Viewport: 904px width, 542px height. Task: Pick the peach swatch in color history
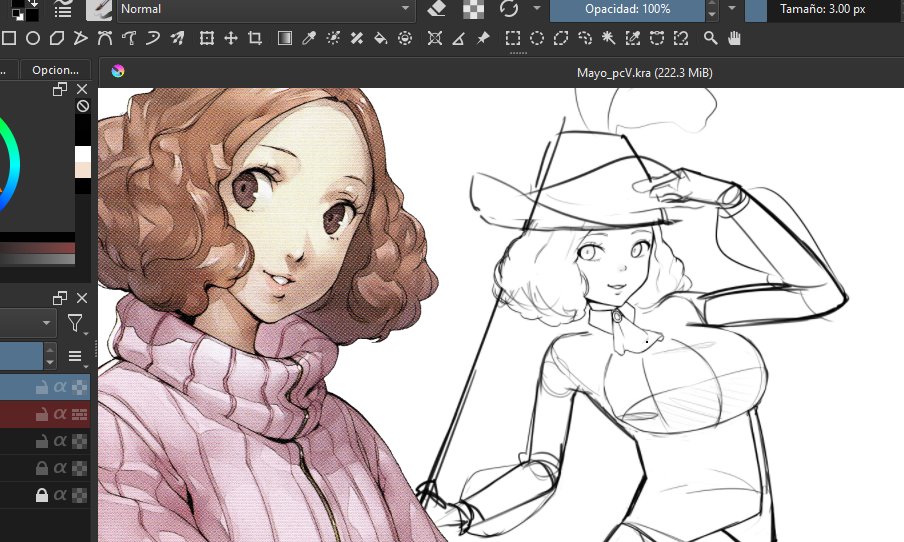click(x=83, y=170)
